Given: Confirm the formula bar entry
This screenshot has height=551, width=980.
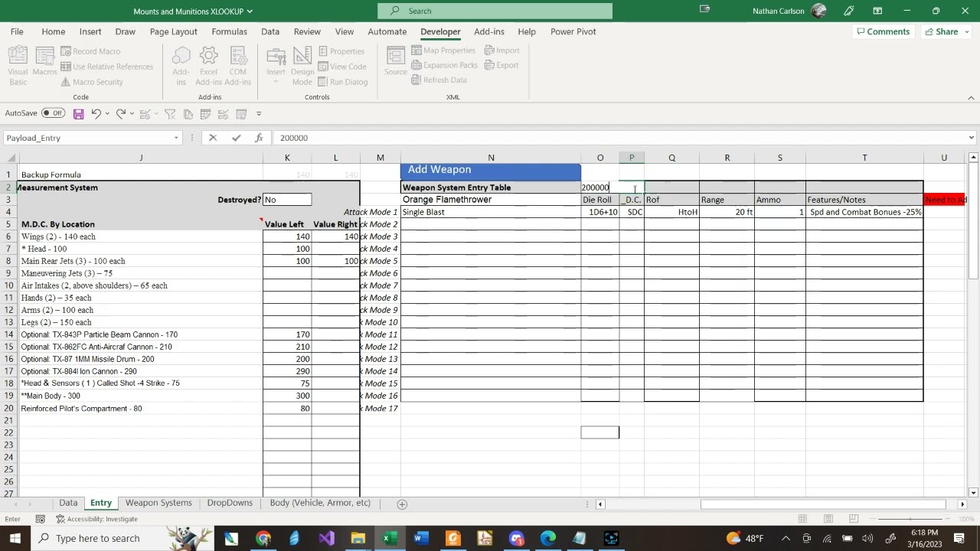Looking at the screenshot, I should pos(236,138).
